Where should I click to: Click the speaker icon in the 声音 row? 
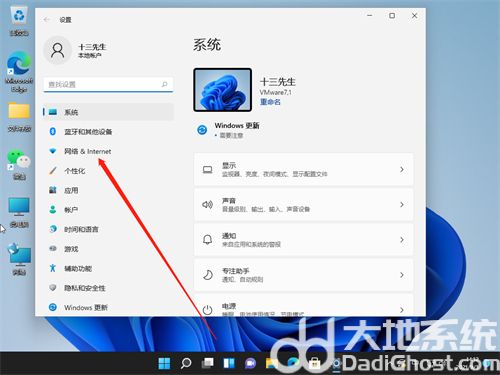[x=207, y=204]
